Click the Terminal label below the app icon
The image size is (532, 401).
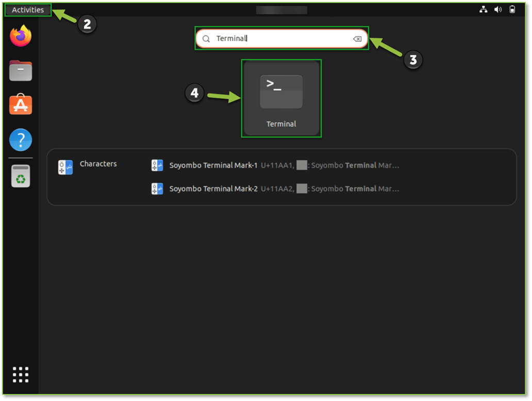click(x=281, y=124)
